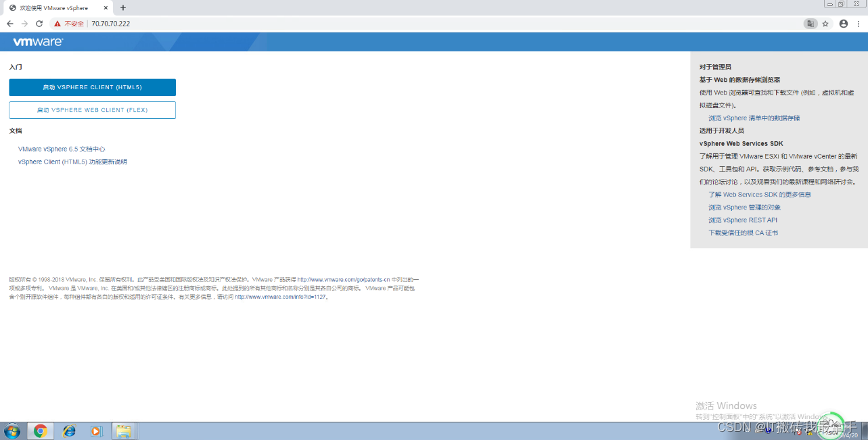Restore down the Chrome window
The height and width of the screenshot is (440, 868).
click(x=842, y=3)
